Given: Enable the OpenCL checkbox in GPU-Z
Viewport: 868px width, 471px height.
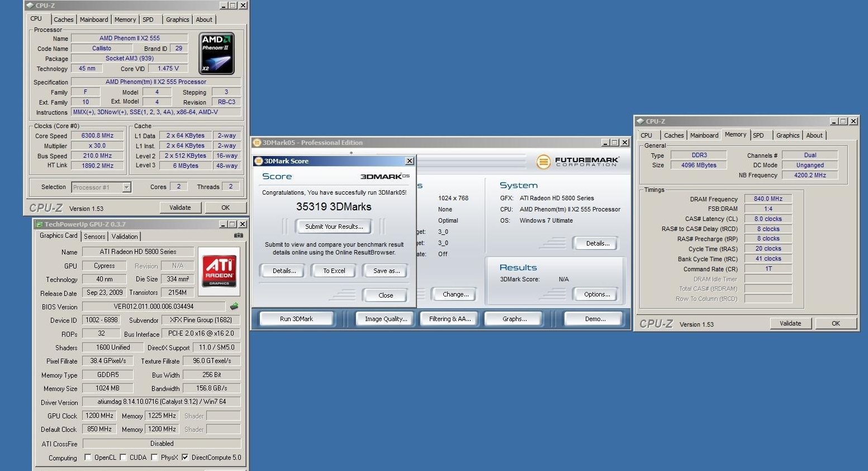Looking at the screenshot, I should click(88, 457).
